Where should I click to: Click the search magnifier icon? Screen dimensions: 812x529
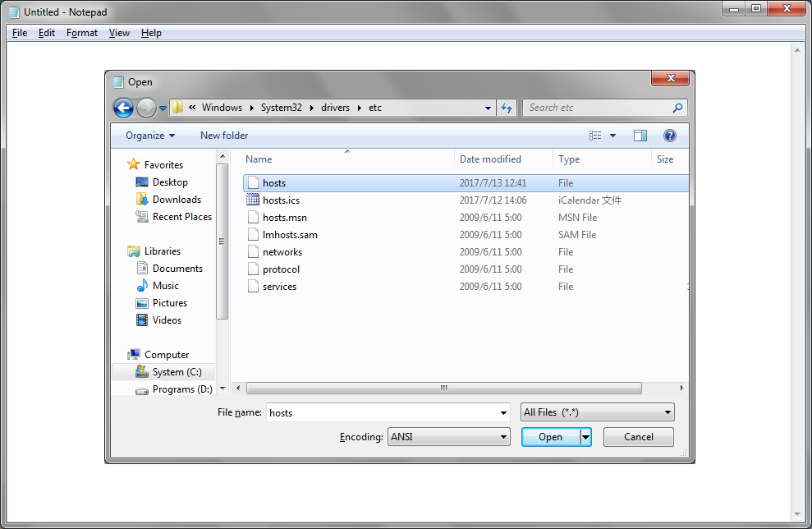[x=677, y=108]
